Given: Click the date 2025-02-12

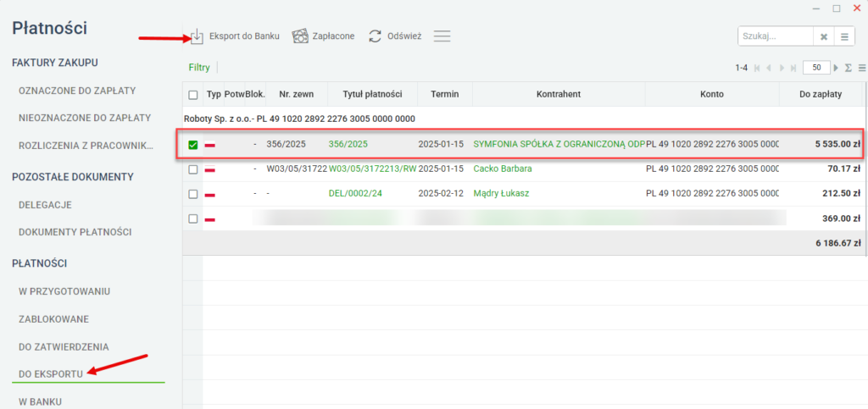Looking at the screenshot, I should 441,194.
